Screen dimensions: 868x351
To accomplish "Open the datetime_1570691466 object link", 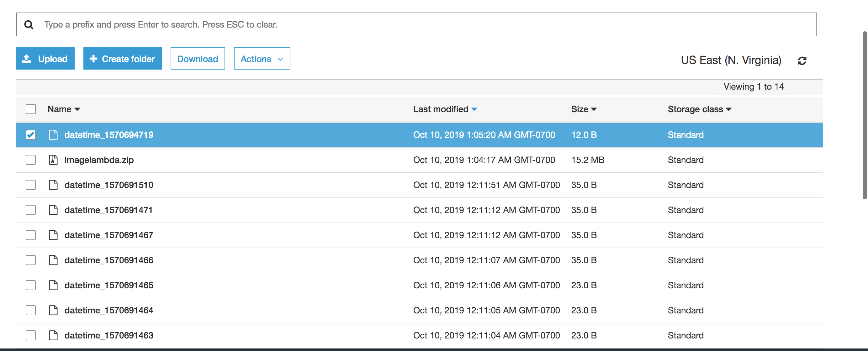I will click(x=109, y=260).
